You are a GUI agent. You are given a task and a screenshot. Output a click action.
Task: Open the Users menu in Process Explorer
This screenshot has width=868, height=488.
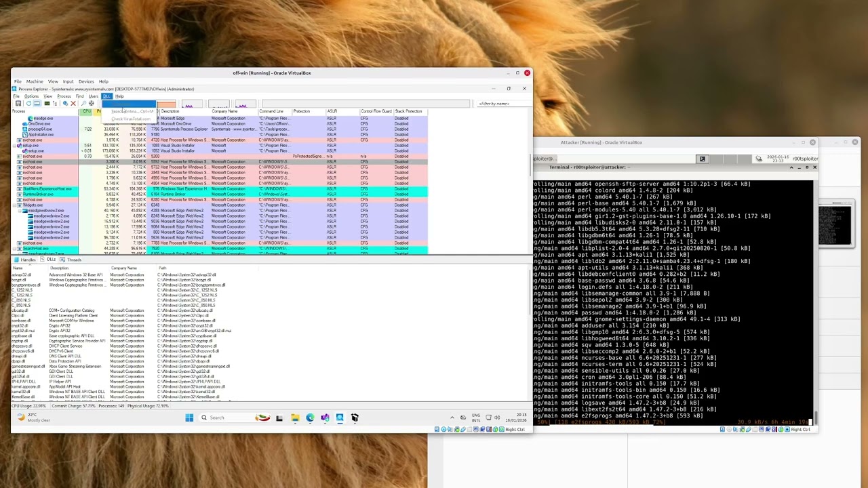coord(94,96)
